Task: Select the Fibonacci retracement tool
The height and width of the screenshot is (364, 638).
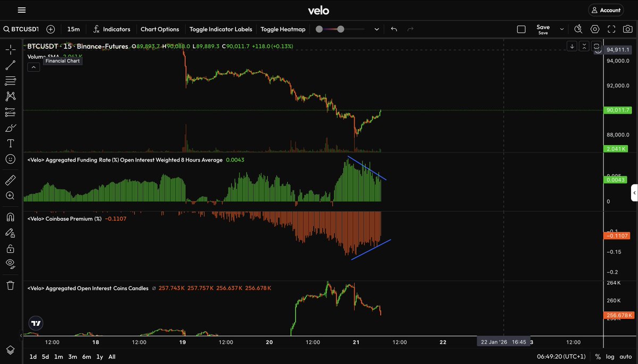Action: tap(10, 81)
